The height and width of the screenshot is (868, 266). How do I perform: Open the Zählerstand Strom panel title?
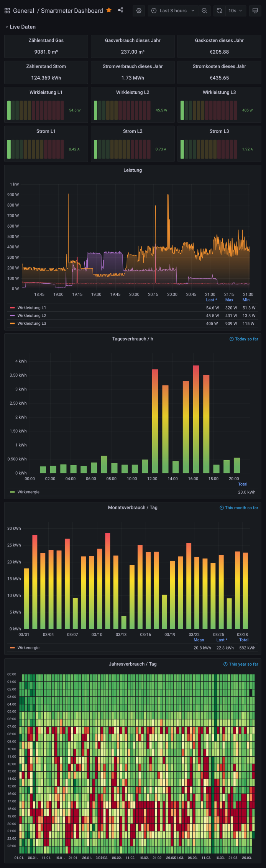pos(46,66)
